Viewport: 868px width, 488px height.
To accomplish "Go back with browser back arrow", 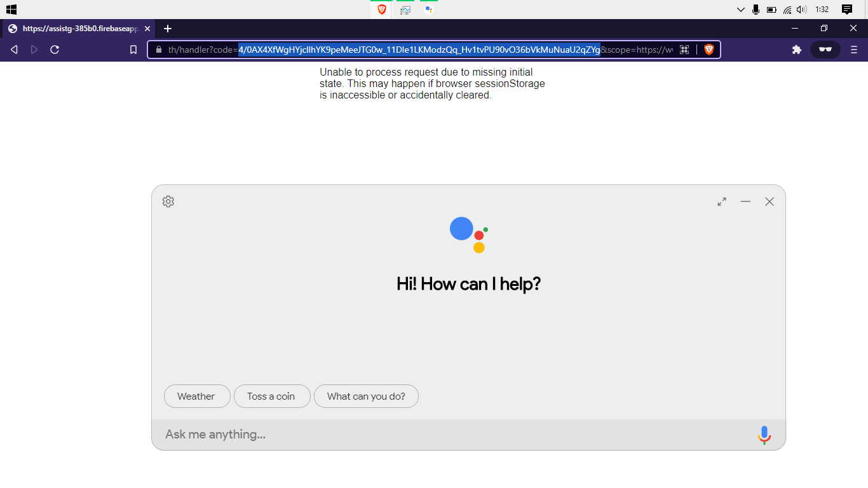I will click(x=14, y=50).
